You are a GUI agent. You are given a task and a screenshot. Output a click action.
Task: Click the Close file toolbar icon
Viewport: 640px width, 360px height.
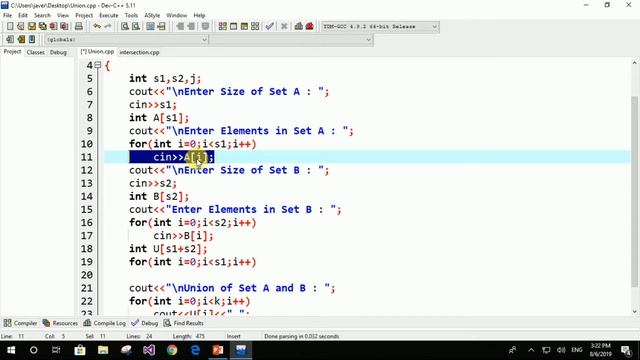pos(53,27)
